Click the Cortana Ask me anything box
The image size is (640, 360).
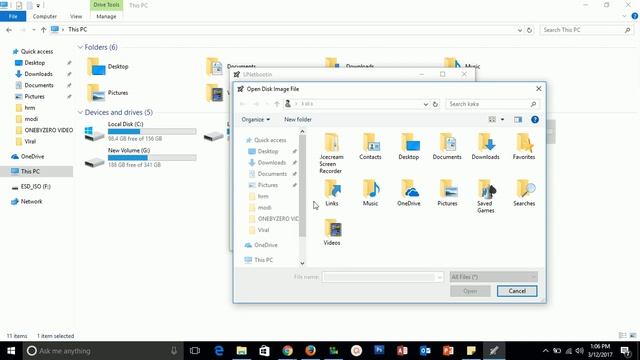pos(102,351)
